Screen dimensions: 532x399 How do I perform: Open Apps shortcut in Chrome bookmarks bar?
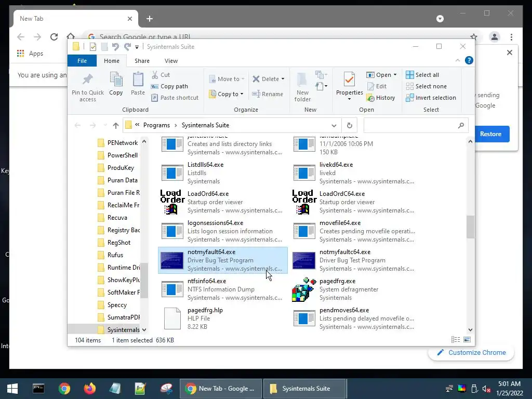(30, 54)
